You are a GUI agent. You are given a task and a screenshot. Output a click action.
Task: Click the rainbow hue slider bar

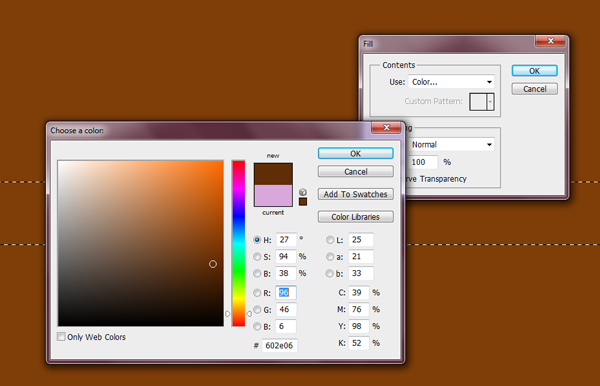point(238,243)
